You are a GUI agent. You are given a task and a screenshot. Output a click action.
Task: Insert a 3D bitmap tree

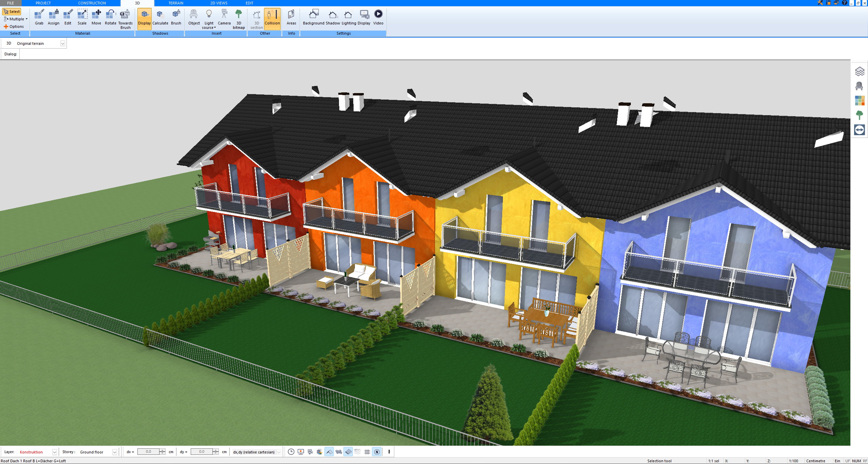pos(239,19)
